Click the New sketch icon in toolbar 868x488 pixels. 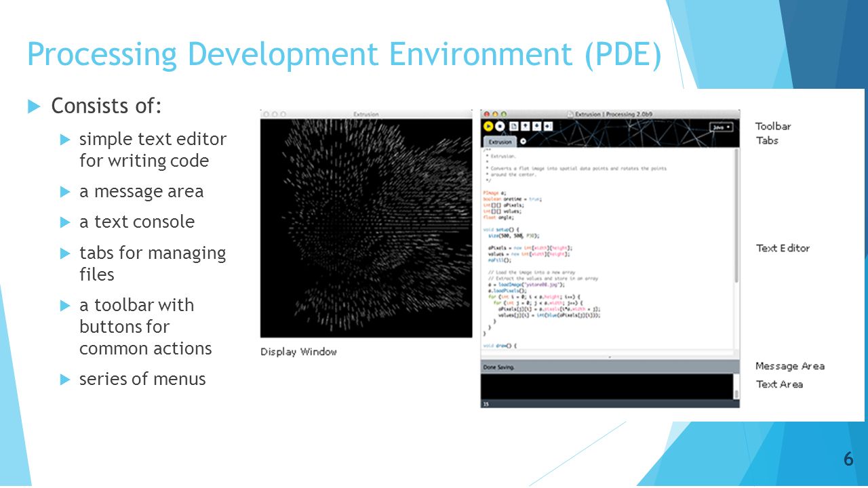coord(514,126)
